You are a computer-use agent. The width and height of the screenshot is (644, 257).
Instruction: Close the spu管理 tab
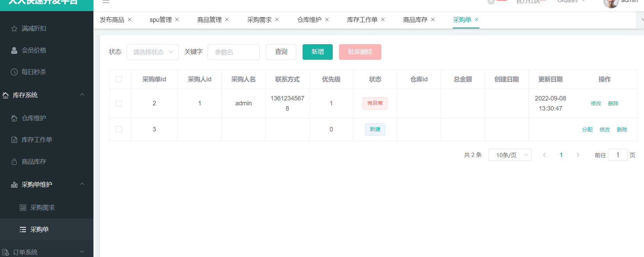(x=177, y=19)
